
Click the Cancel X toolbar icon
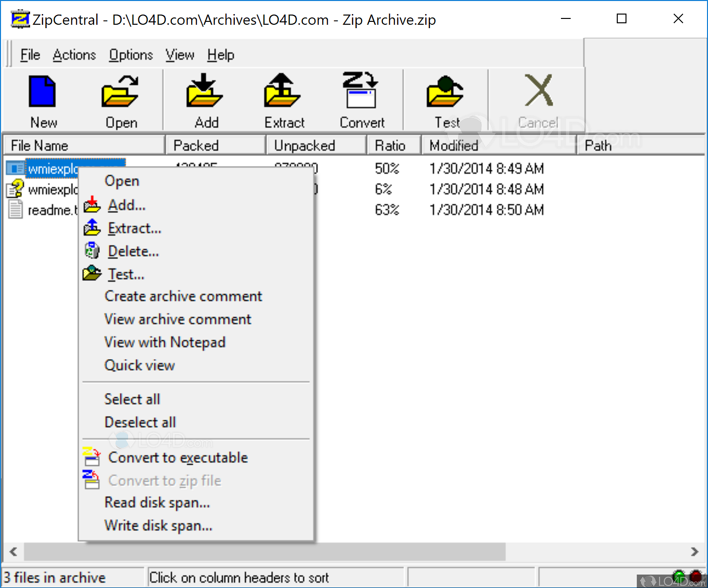pos(539,90)
